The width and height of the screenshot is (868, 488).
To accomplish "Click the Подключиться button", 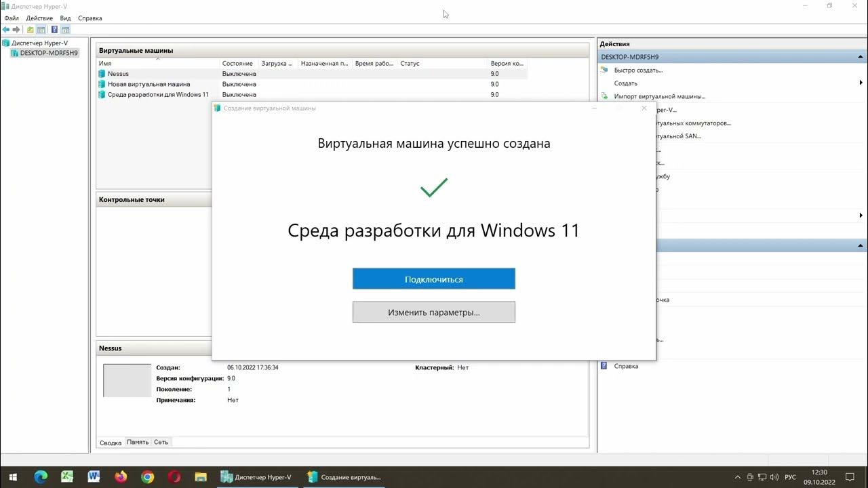I will click(x=434, y=279).
